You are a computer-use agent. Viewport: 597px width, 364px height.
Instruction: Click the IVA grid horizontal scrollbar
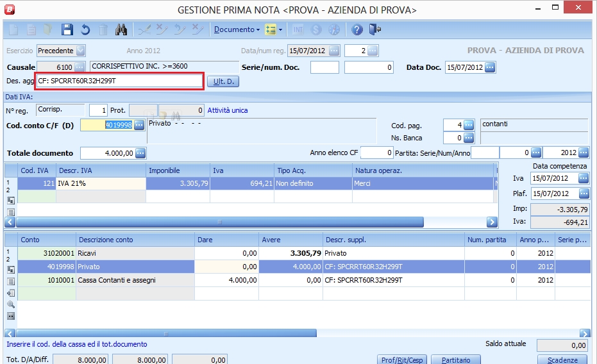[218, 222]
